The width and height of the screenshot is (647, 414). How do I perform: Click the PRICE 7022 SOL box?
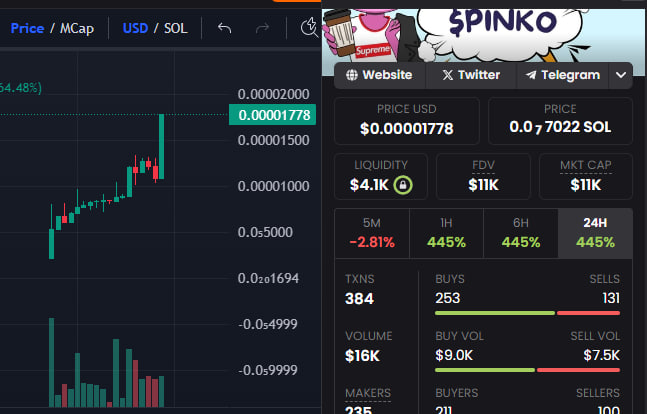(x=560, y=121)
